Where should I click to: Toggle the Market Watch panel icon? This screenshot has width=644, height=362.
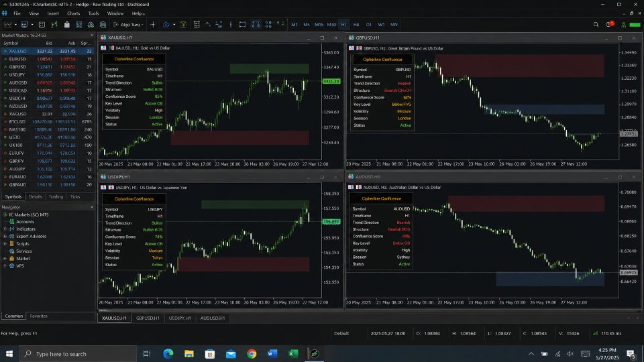pyautogui.click(x=42, y=25)
